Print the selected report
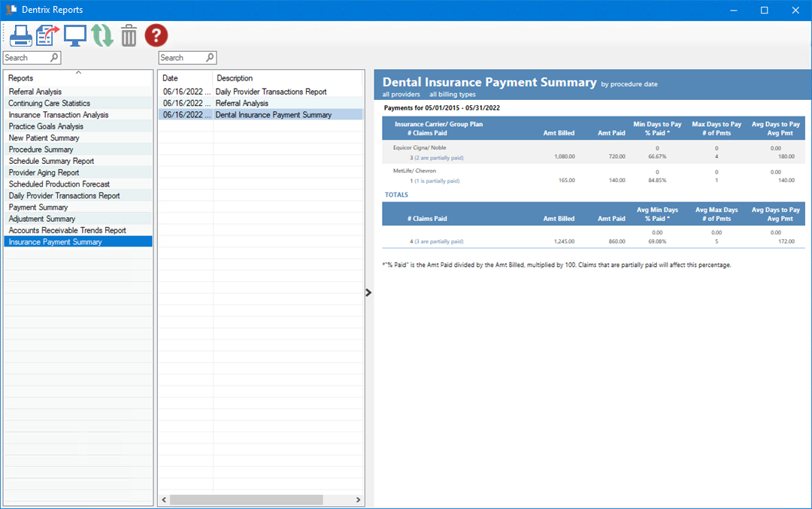Screen dimensions: 812x509 [20, 35]
